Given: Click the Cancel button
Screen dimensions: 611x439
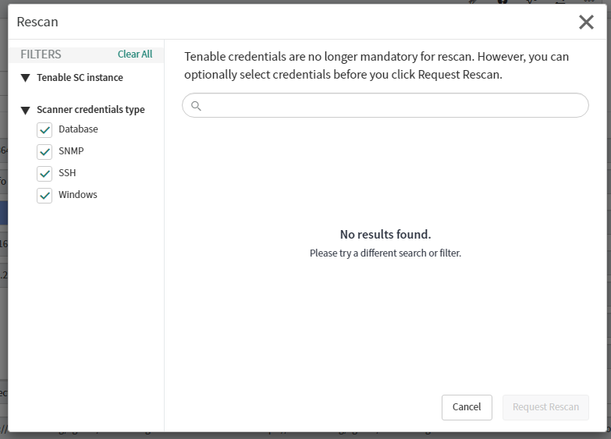Looking at the screenshot, I should coord(467,407).
